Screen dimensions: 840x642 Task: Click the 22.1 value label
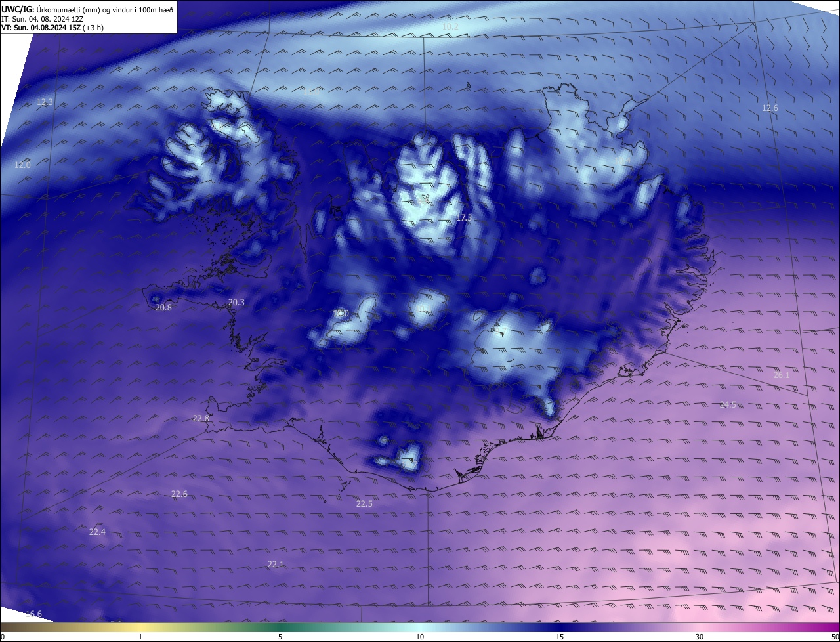[x=276, y=564]
